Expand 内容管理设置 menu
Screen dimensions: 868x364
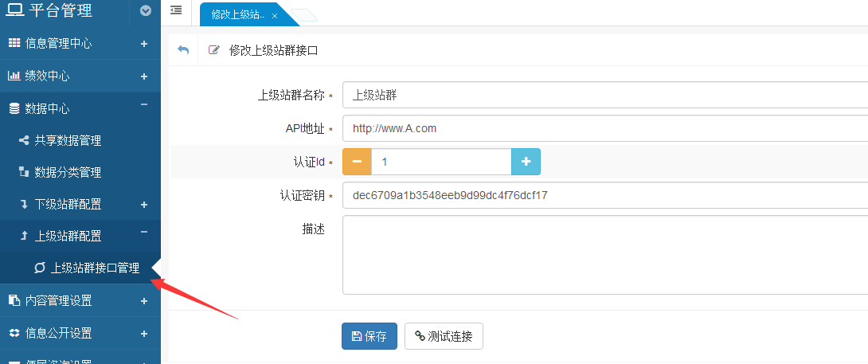click(x=144, y=301)
